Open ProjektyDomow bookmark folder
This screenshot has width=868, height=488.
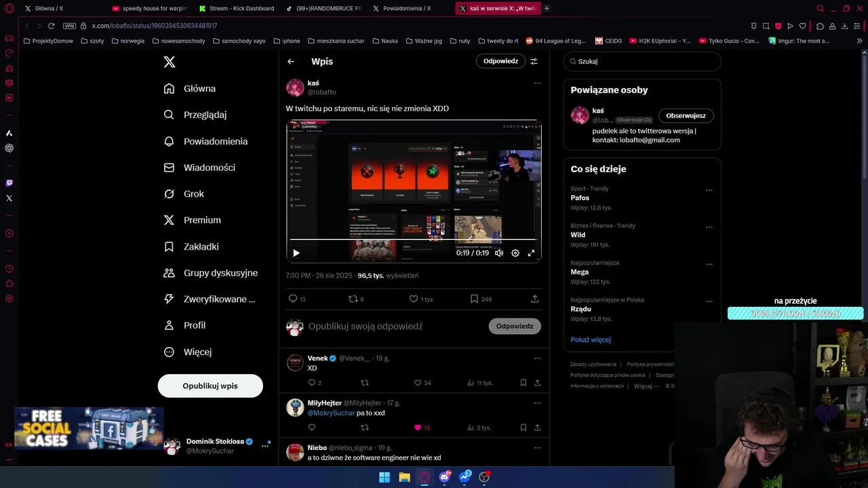click(x=48, y=41)
